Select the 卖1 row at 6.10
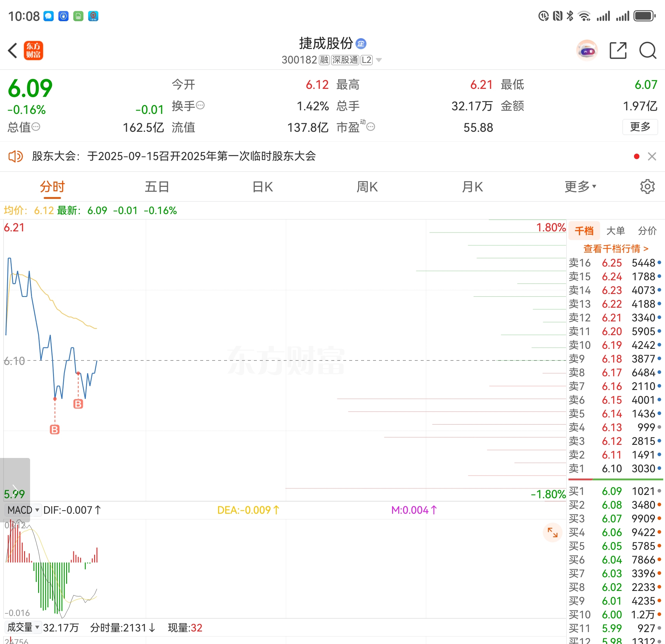This screenshot has width=665, height=644. tap(615, 468)
